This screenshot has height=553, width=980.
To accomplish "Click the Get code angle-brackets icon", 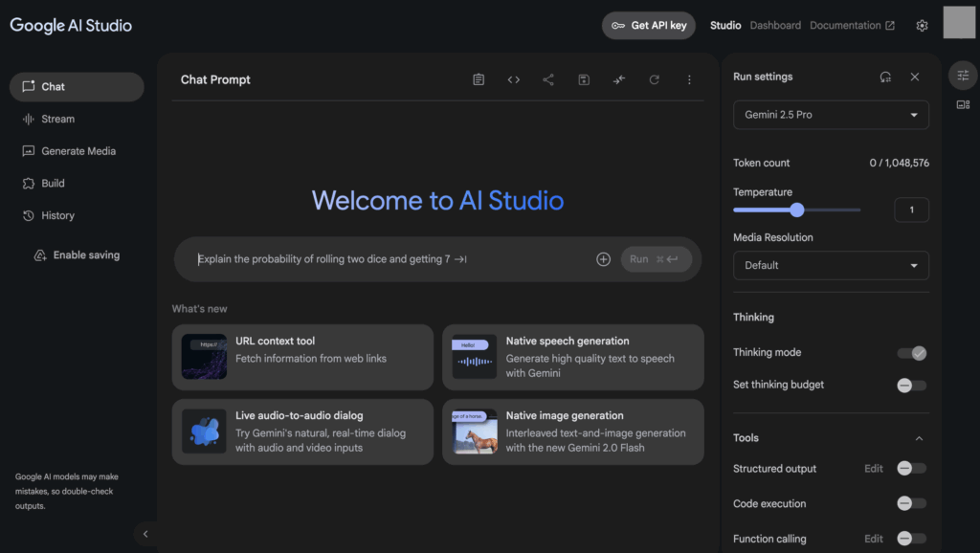I will (x=514, y=79).
